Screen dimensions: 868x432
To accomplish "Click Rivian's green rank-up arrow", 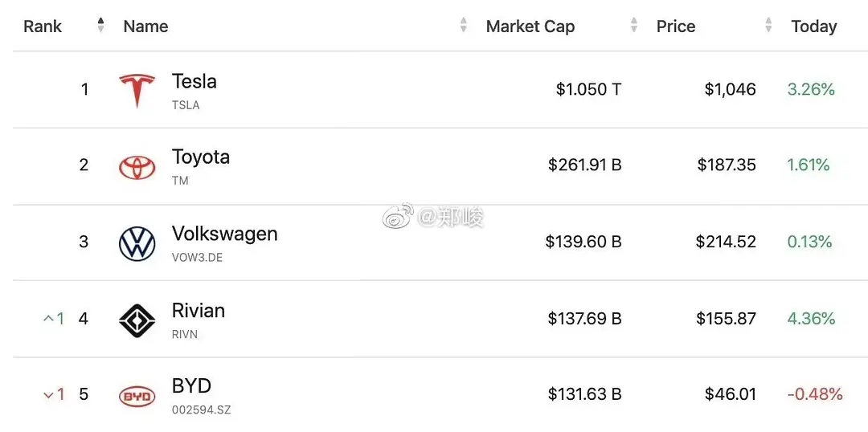I will point(48,319).
